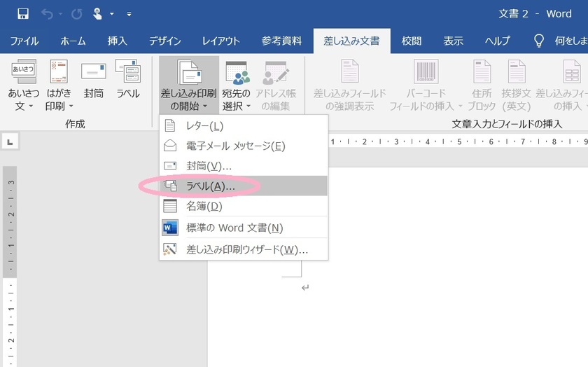Open Undo history dropdown arrow
The width and height of the screenshot is (588, 367).
pyautogui.click(x=60, y=14)
